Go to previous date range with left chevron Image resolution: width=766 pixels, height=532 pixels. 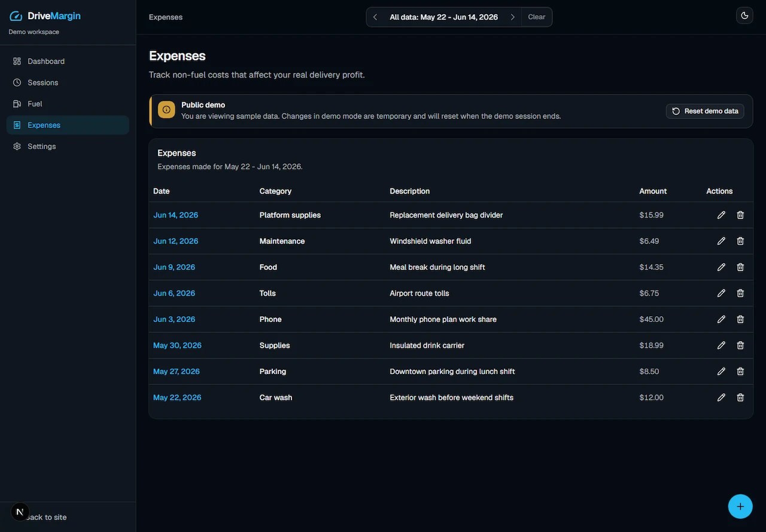coord(375,17)
